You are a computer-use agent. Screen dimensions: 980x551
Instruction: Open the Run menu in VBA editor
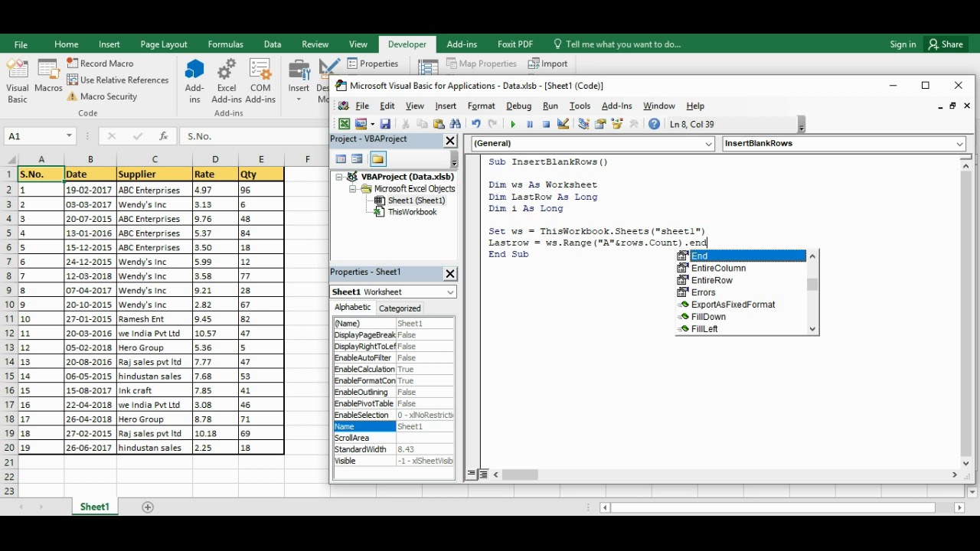(550, 106)
